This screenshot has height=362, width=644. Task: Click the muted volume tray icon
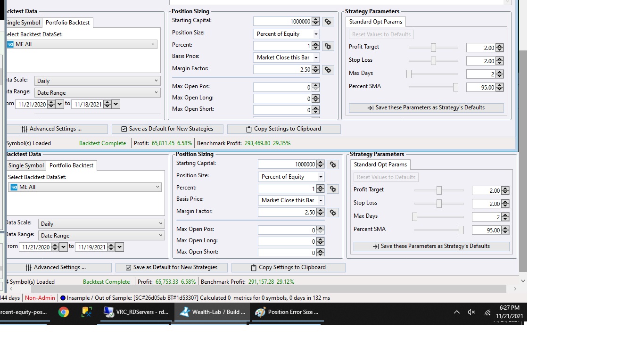tap(471, 312)
